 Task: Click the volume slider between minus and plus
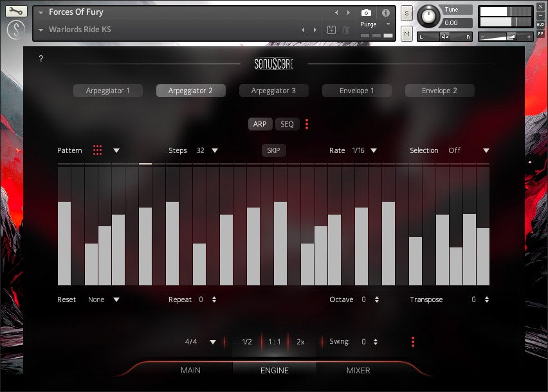pyautogui.click(x=506, y=37)
